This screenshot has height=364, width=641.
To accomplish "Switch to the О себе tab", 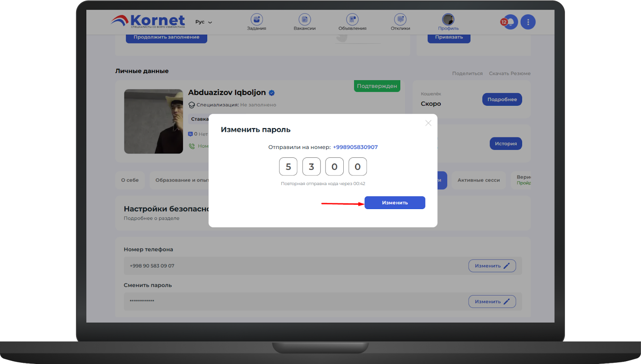I will [130, 180].
